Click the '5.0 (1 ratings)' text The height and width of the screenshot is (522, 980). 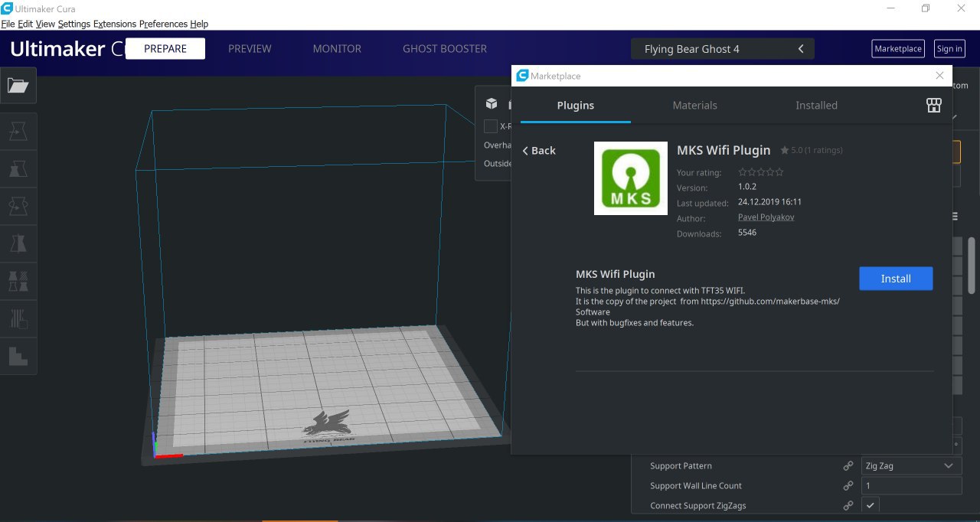pyautogui.click(x=817, y=151)
